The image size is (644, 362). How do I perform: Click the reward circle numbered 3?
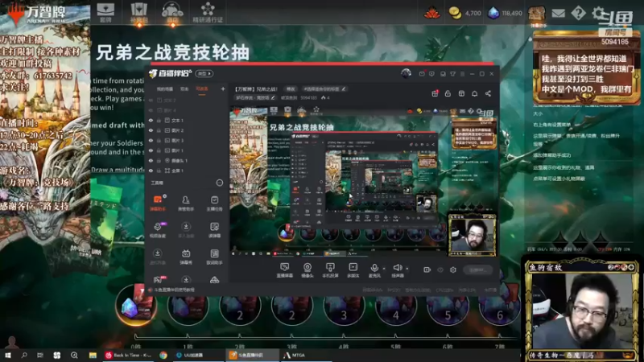click(x=344, y=307)
